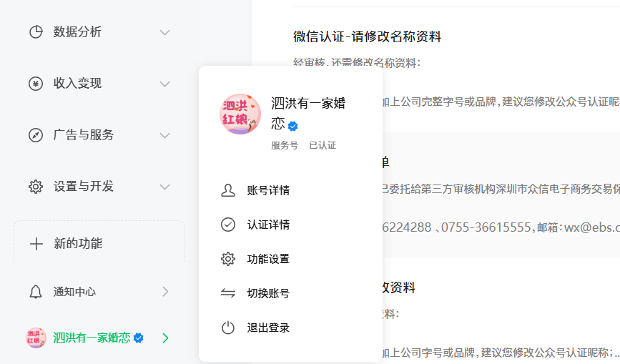620x364 pixels.
Task: Open the 数据分析 sidebar menu label
Action: tap(77, 32)
